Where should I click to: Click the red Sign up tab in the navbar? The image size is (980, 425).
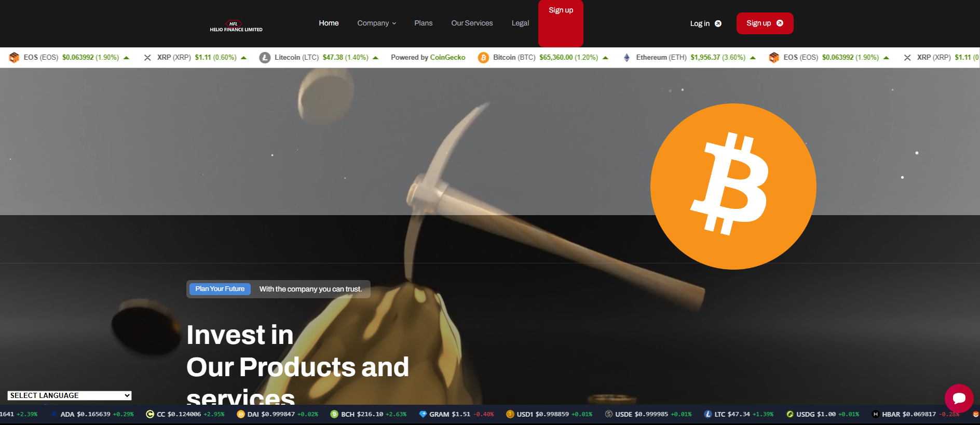[x=561, y=23]
